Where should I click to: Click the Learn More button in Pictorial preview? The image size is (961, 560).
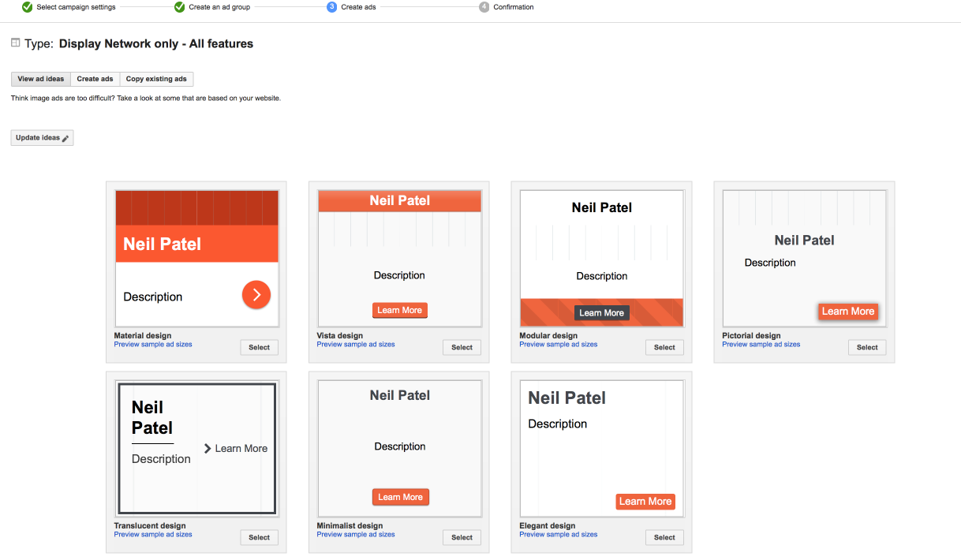[x=847, y=312]
